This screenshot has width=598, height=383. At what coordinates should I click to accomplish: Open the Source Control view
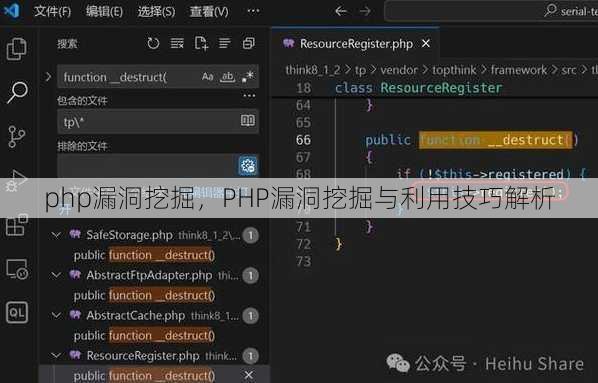click(x=17, y=137)
